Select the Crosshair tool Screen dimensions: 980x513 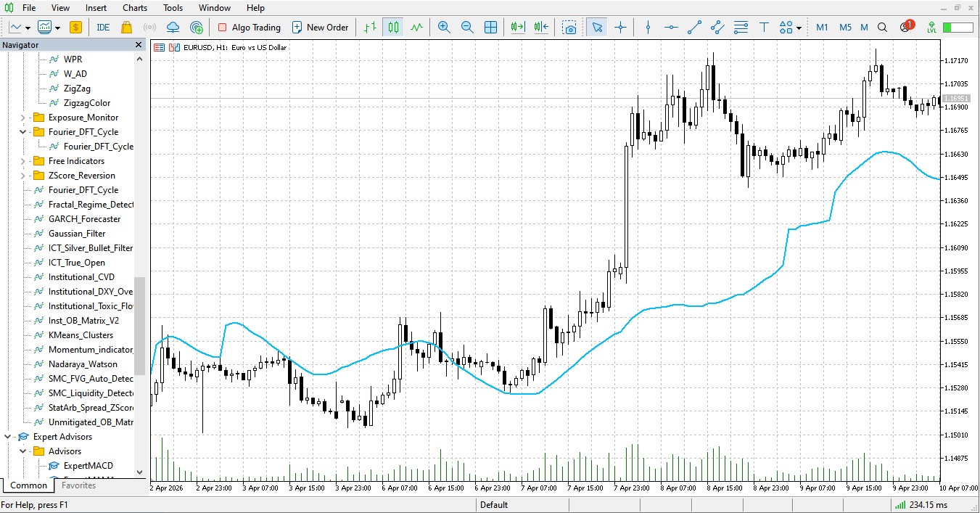[620, 27]
